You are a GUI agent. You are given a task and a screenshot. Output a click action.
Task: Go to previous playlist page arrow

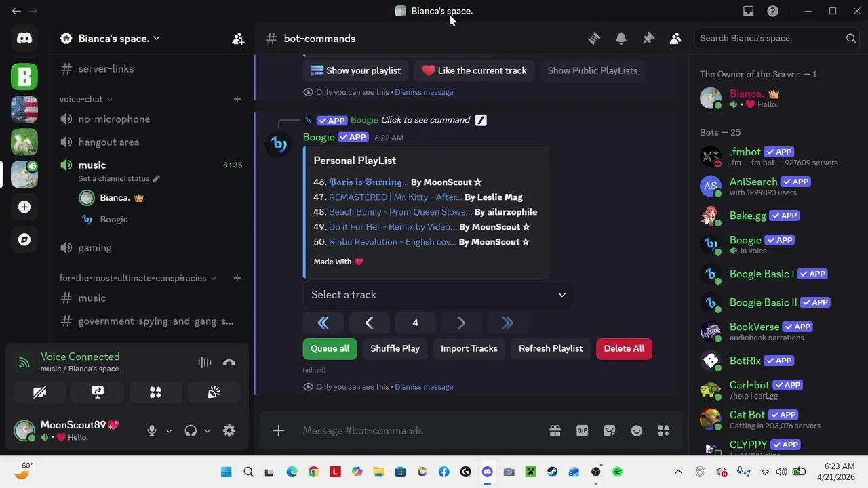[370, 323]
